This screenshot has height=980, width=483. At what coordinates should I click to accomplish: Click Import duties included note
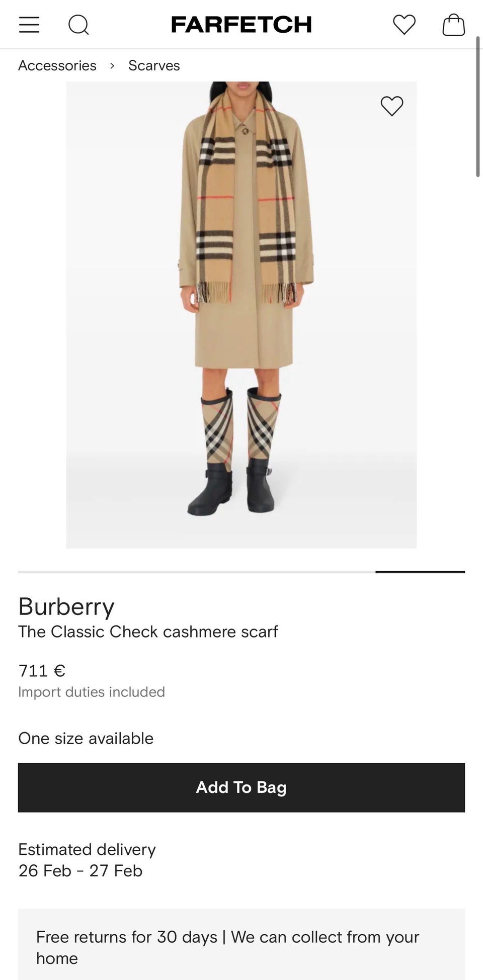point(92,692)
